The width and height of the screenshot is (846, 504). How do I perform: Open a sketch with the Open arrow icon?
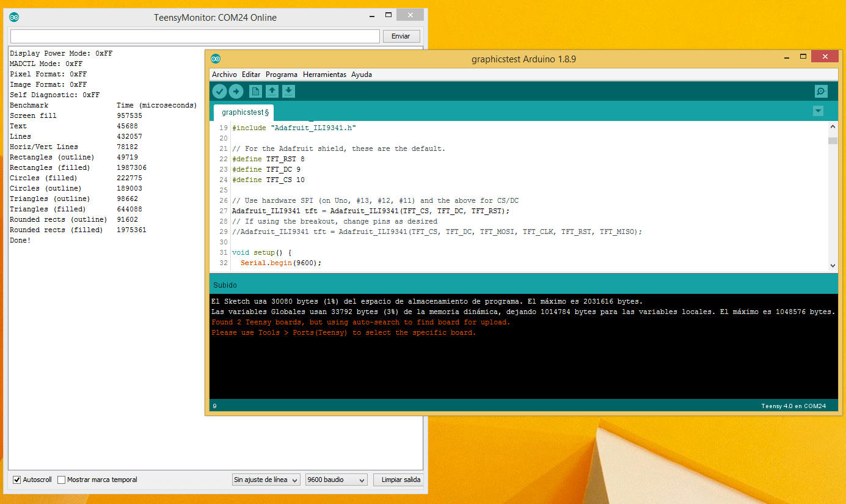272,92
